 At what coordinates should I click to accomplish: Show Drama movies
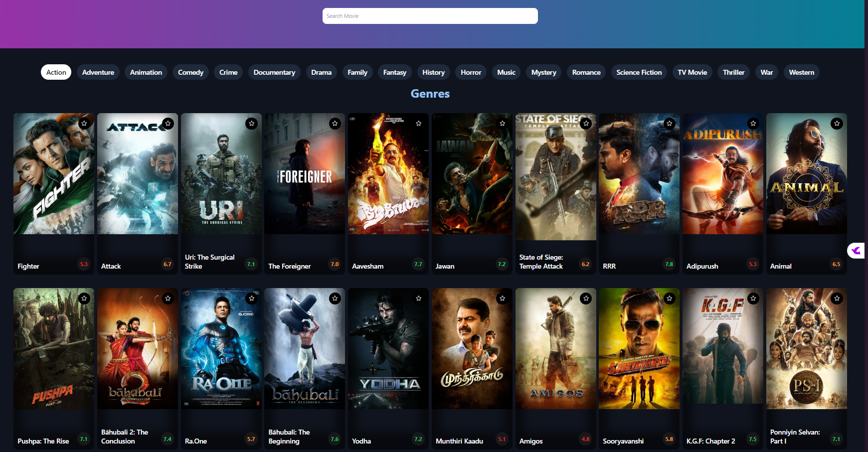coord(322,72)
